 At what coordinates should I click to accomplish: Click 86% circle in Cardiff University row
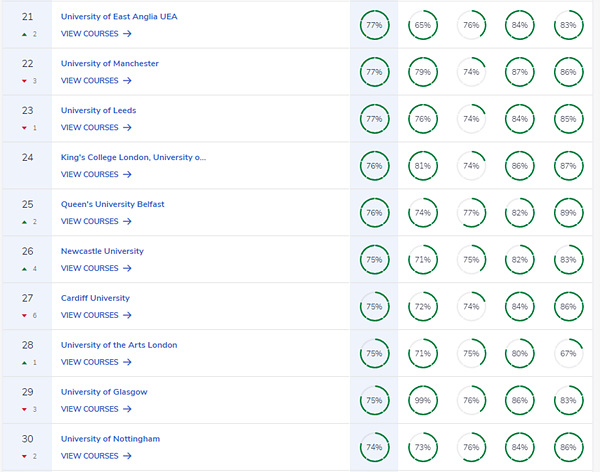569,307
